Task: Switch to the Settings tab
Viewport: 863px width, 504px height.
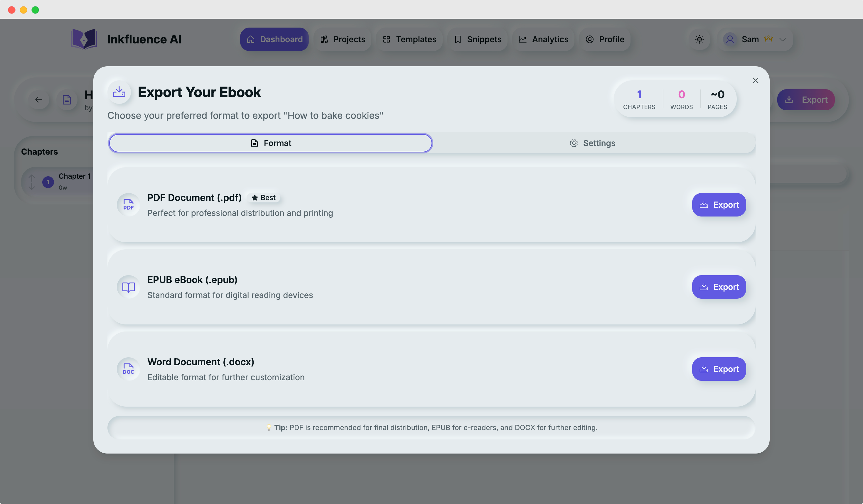Action: (x=592, y=143)
